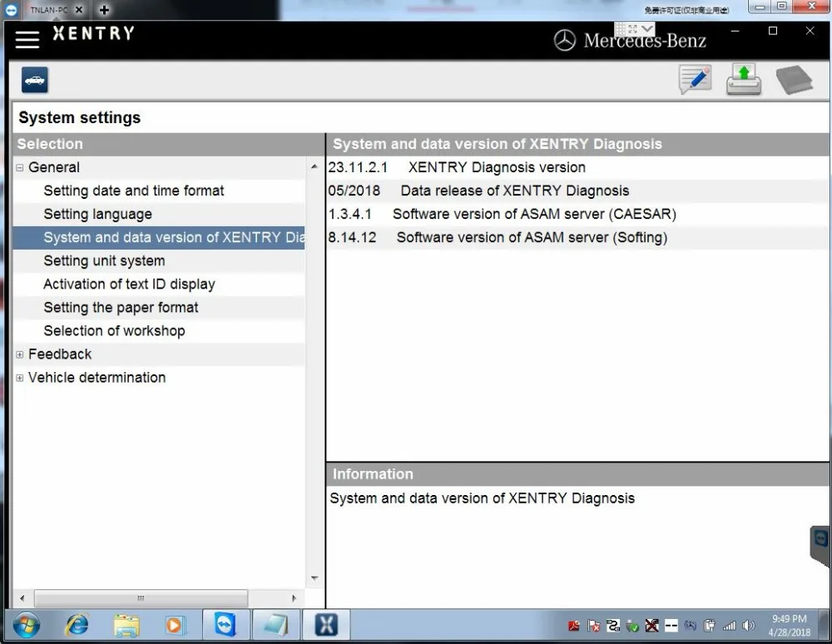
Task: Switch to XENTRY app on taskbar
Action: click(325, 625)
